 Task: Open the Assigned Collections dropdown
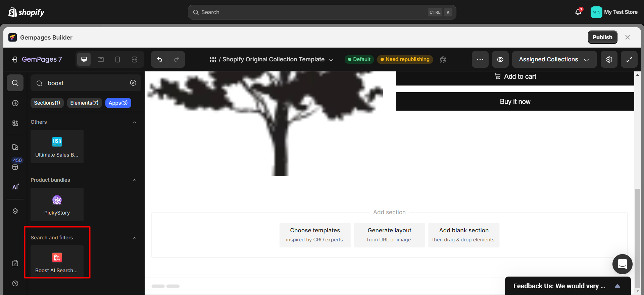[x=554, y=60]
